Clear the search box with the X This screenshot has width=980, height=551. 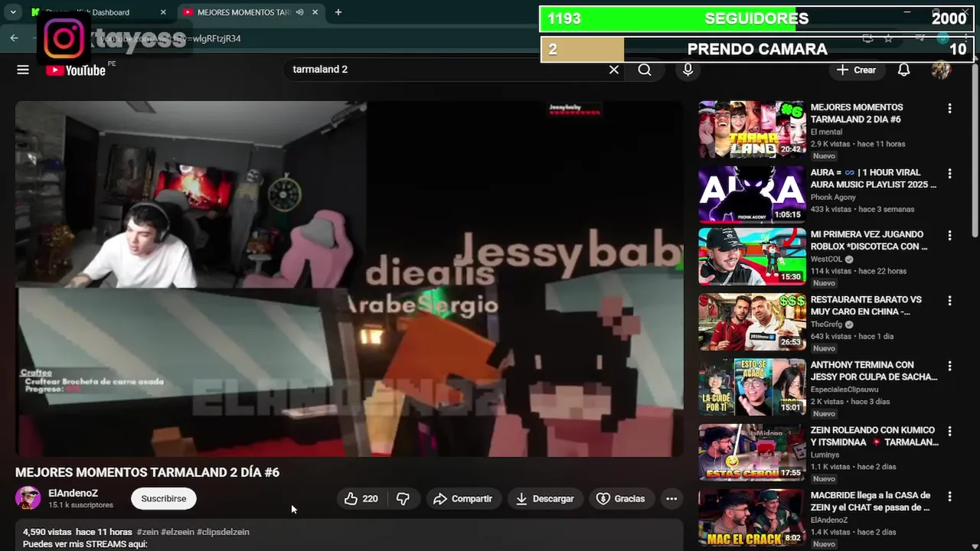[x=613, y=70]
